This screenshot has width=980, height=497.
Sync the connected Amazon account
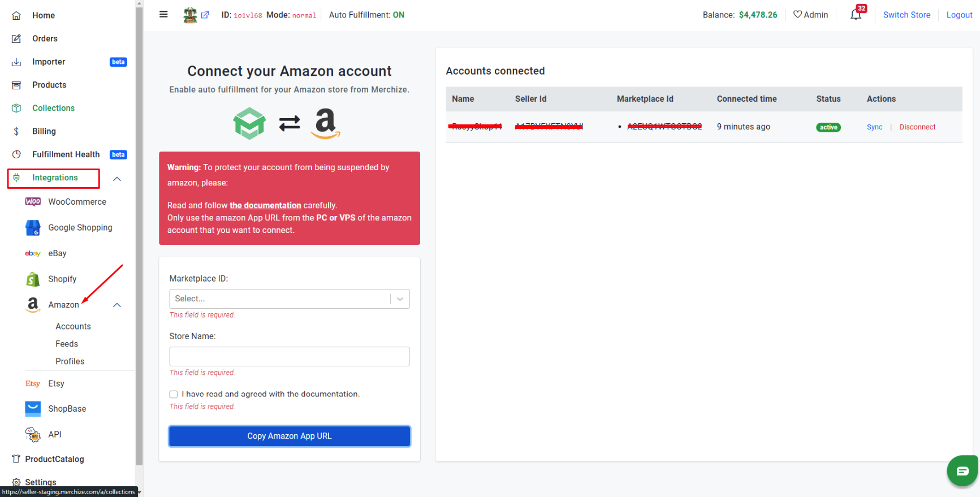coord(874,127)
